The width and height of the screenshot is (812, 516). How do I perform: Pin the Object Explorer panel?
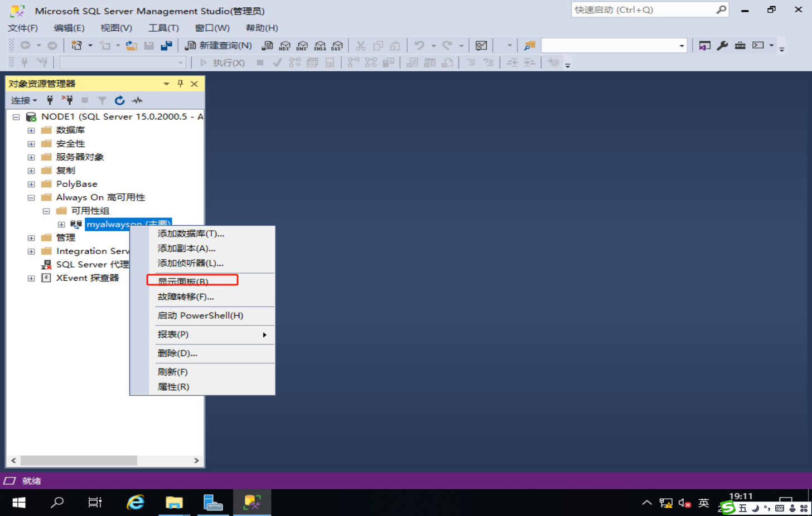[180, 84]
